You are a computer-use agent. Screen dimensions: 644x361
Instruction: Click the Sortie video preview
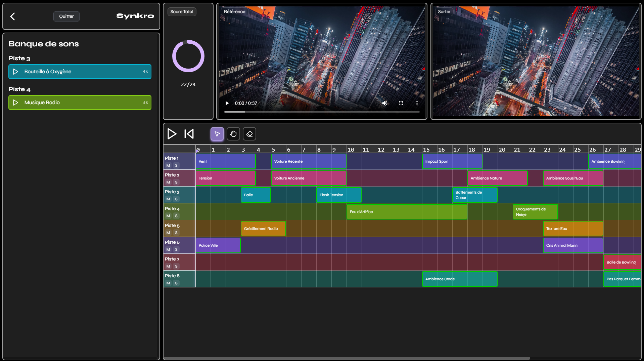(536, 62)
